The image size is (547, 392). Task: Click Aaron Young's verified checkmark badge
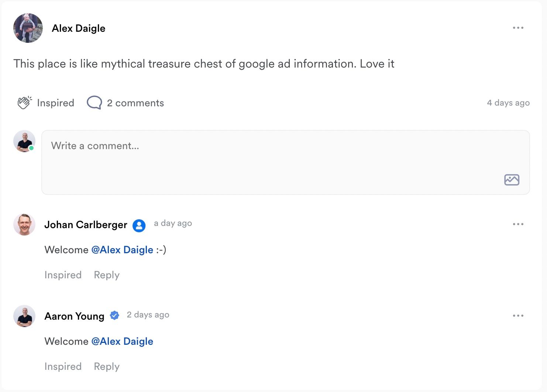pyautogui.click(x=115, y=316)
